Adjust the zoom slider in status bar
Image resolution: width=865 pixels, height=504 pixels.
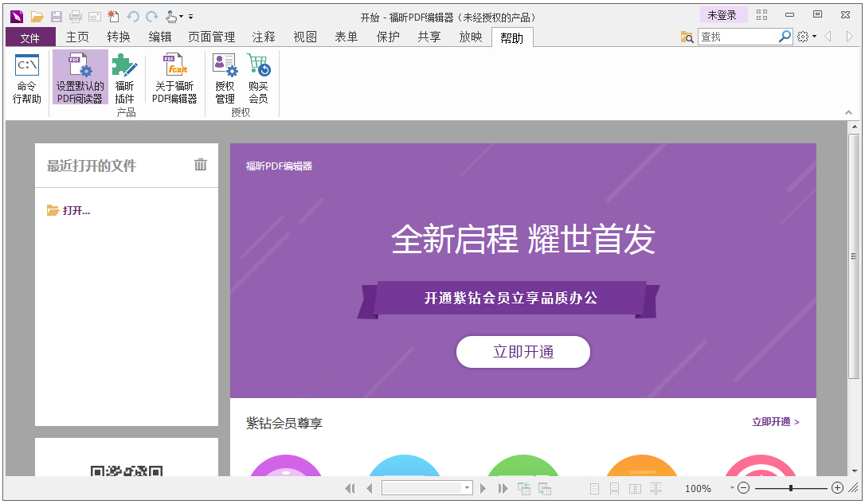(x=790, y=488)
